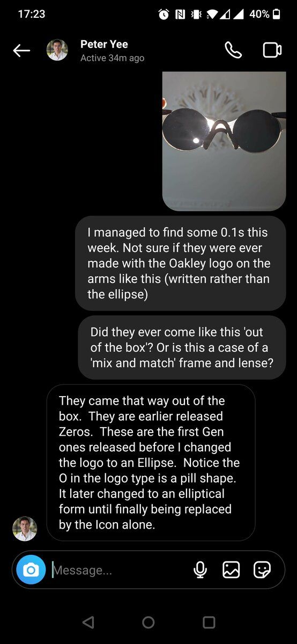
Task: Select the 'I managed to find some 0.1s' message
Action: (181, 263)
